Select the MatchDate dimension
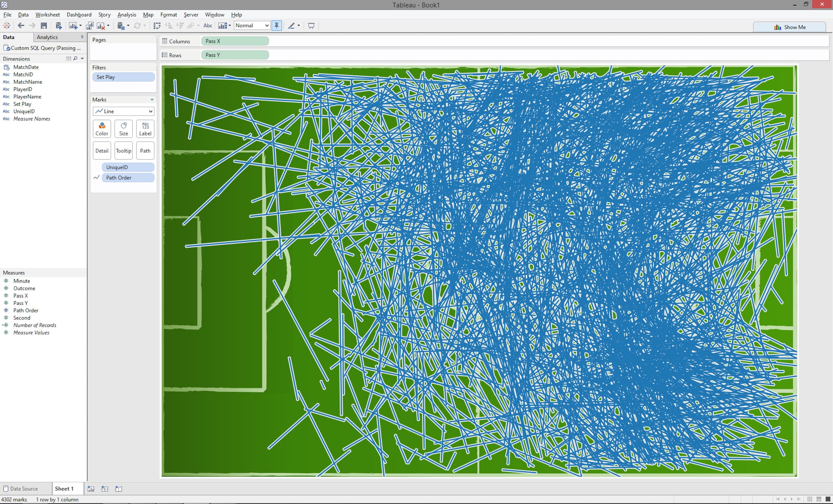This screenshot has width=833, height=504. click(x=26, y=67)
